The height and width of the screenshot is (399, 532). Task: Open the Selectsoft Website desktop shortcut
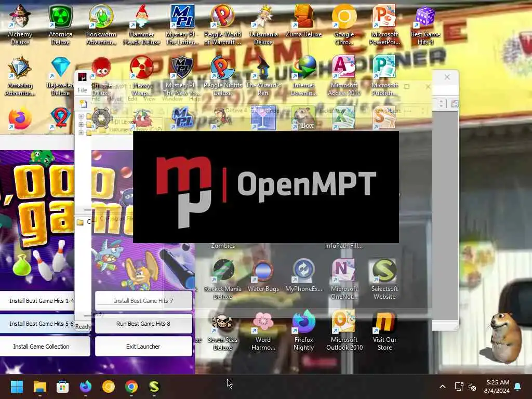384,279
